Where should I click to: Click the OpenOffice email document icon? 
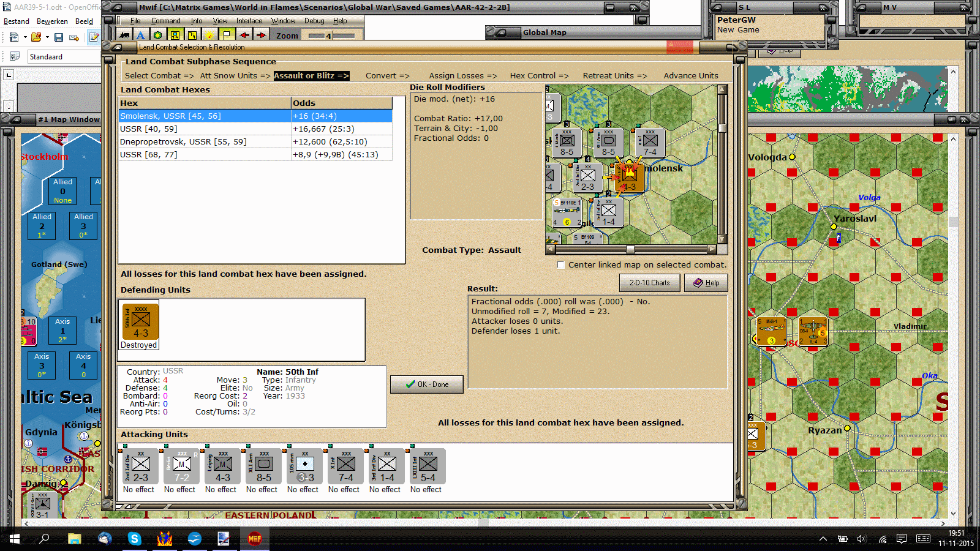74,37
